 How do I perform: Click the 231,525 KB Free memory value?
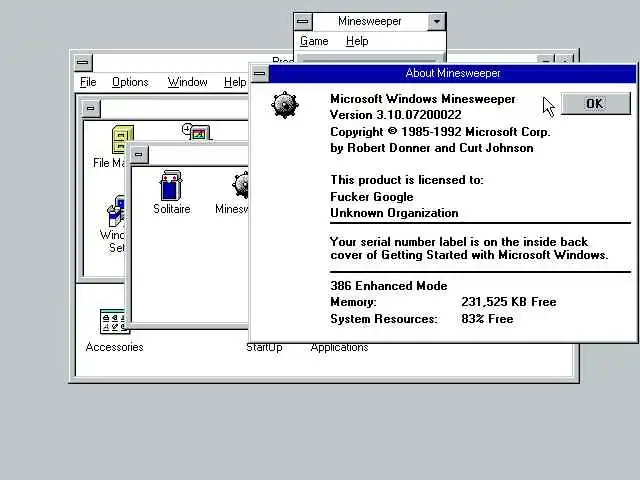tap(509, 302)
